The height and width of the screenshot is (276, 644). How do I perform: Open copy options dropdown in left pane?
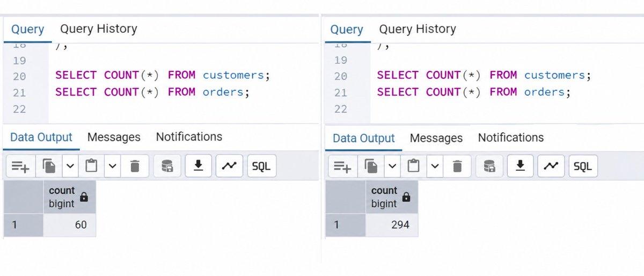pos(70,166)
